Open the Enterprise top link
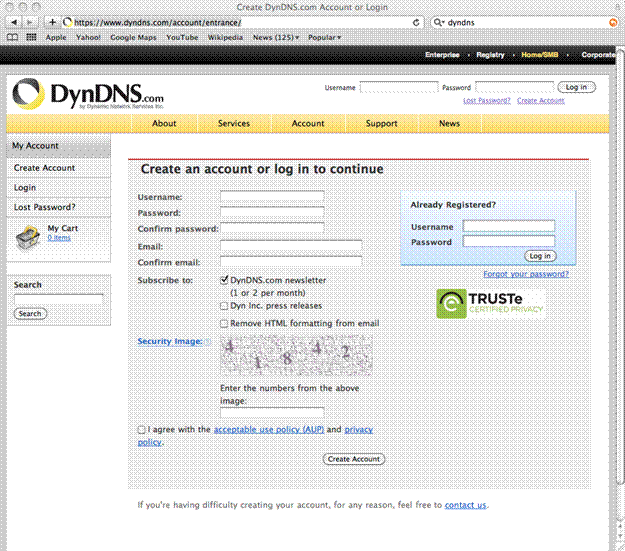The height and width of the screenshot is (551, 625). click(442, 55)
